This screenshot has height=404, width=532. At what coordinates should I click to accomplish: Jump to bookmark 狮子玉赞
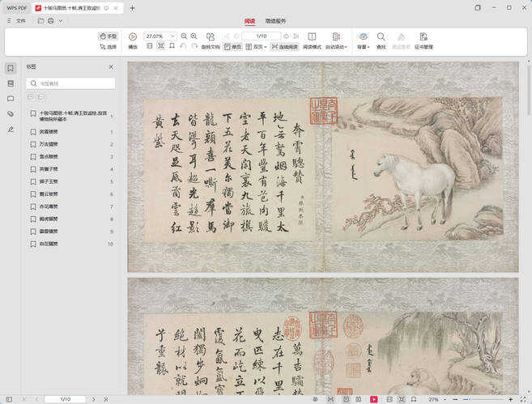50,181
